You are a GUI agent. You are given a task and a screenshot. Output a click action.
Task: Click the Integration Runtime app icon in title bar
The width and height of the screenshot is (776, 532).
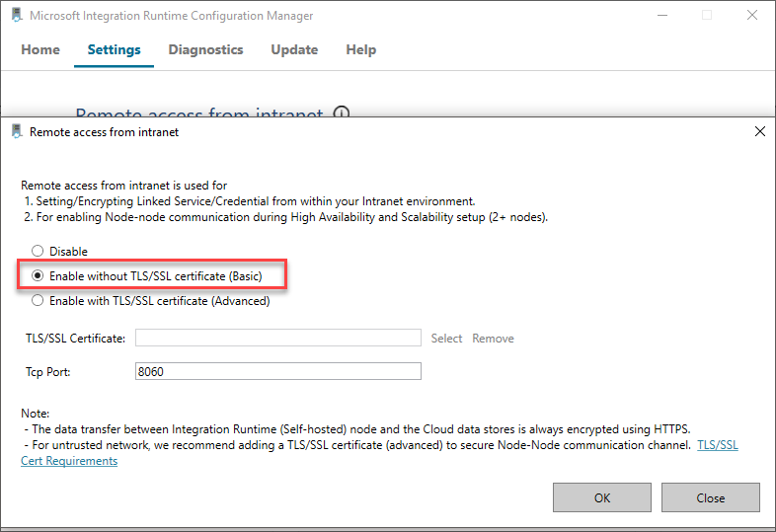pos(16,16)
